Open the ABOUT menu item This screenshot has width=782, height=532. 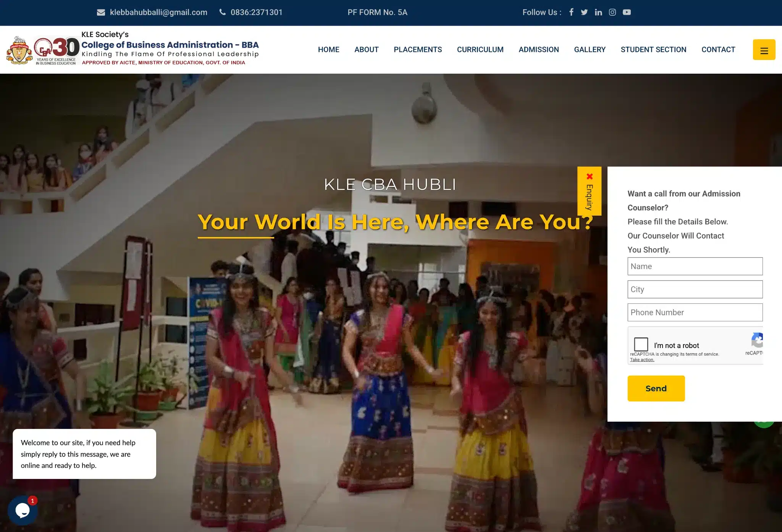coord(367,50)
